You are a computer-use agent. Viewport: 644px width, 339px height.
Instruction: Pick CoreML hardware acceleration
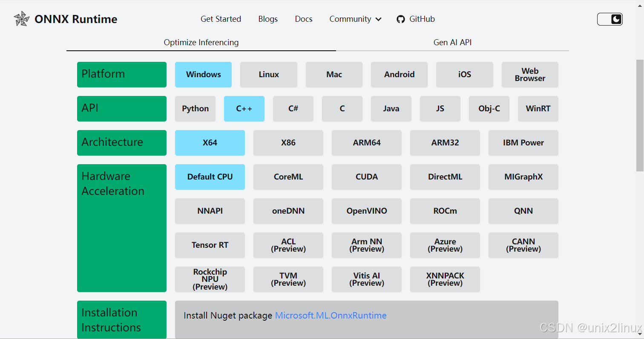pos(288,177)
